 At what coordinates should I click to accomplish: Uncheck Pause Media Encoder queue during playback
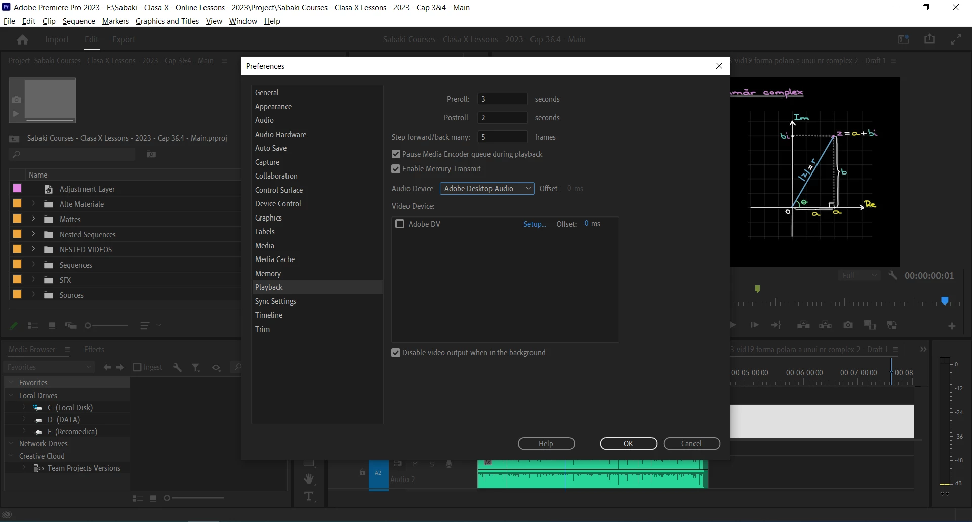[x=396, y=154]
